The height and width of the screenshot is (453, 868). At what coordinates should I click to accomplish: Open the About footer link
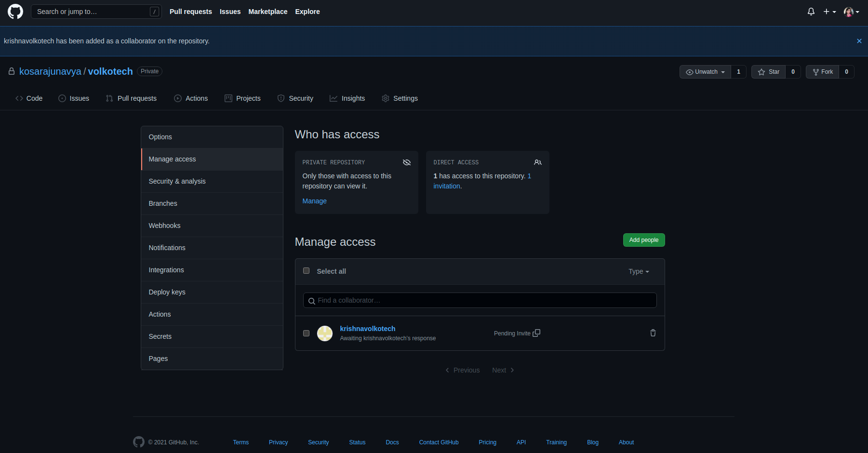(x=626, y=442)
